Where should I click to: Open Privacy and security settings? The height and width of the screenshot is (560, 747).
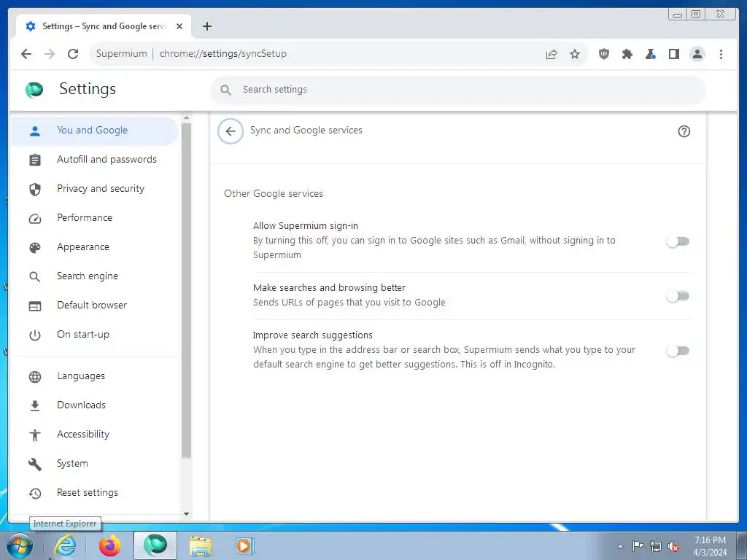(94, 189)
